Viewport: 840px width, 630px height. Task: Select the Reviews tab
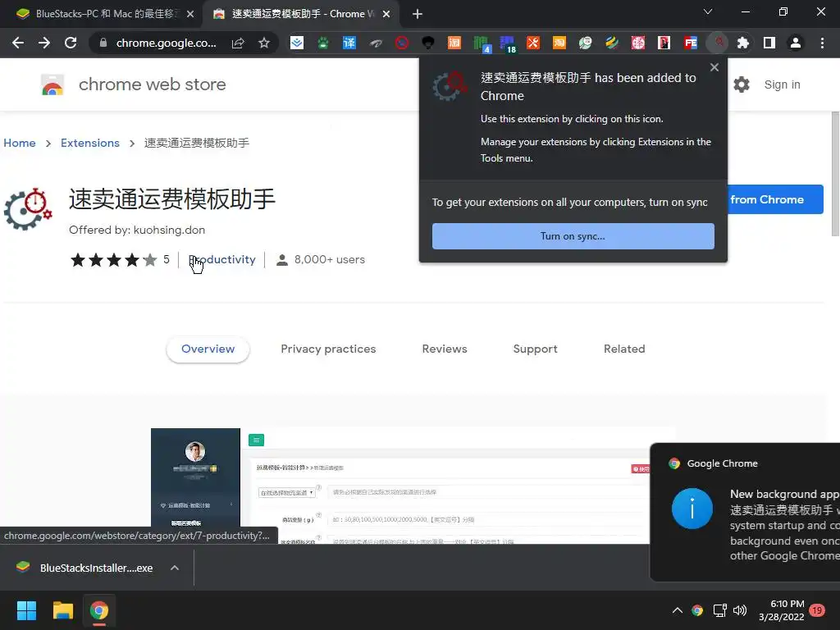tap(445, 349)
